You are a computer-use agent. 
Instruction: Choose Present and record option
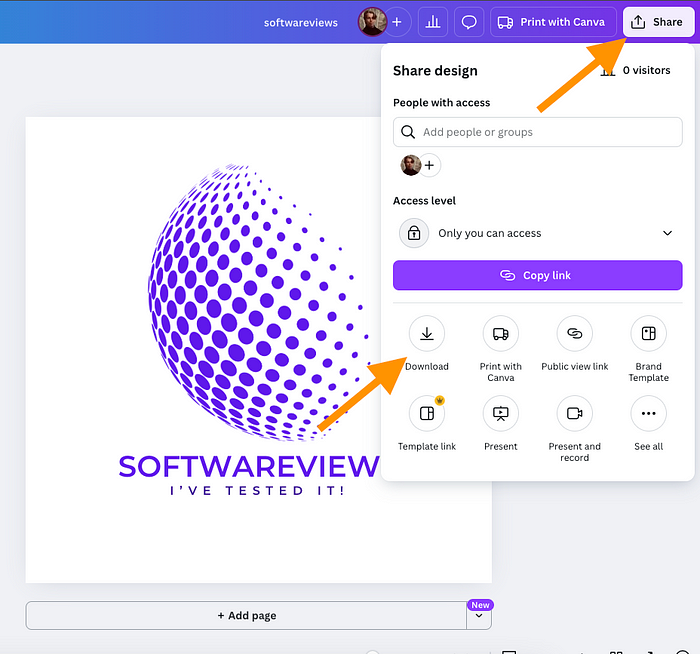click(575, 413)
